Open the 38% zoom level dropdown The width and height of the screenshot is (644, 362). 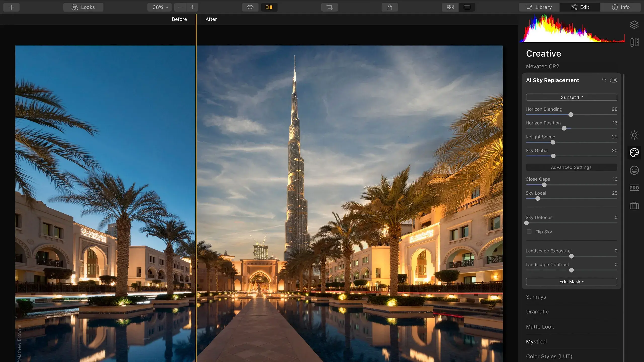[159, 7]
